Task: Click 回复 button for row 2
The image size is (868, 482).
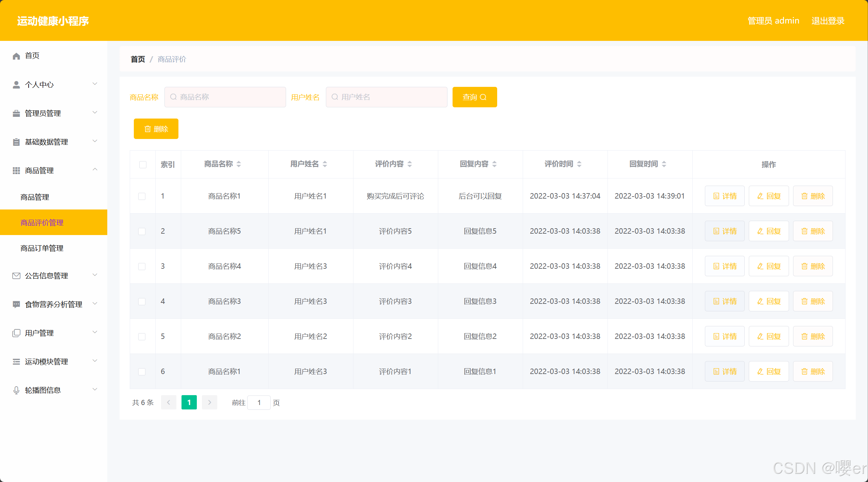Action: pyautogui.click(x=769, y=231)
